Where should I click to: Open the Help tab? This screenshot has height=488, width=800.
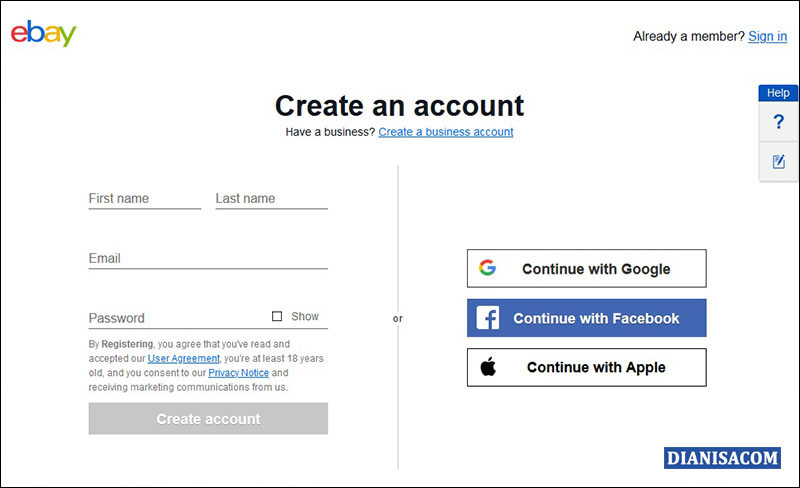[x=778, y=93]
